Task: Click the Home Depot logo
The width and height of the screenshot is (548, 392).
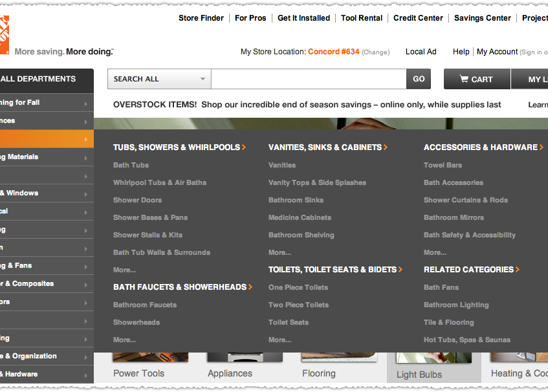Action: tap(4, 34)
